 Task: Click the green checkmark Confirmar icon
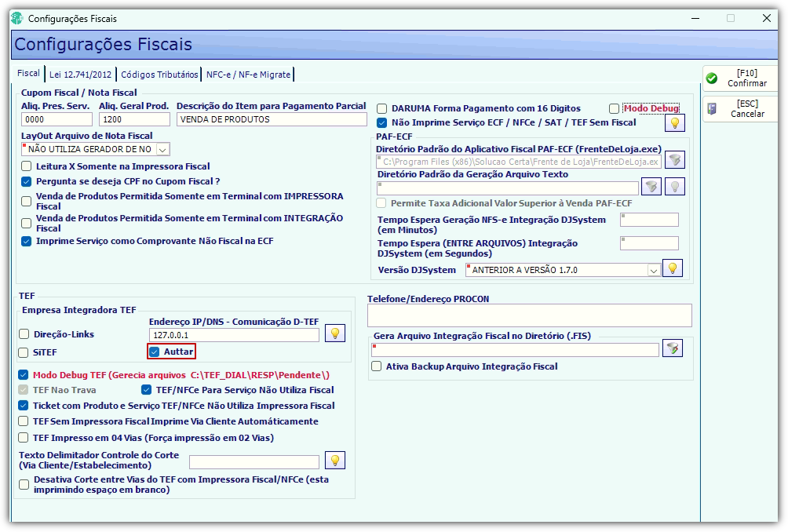(712, 78)
